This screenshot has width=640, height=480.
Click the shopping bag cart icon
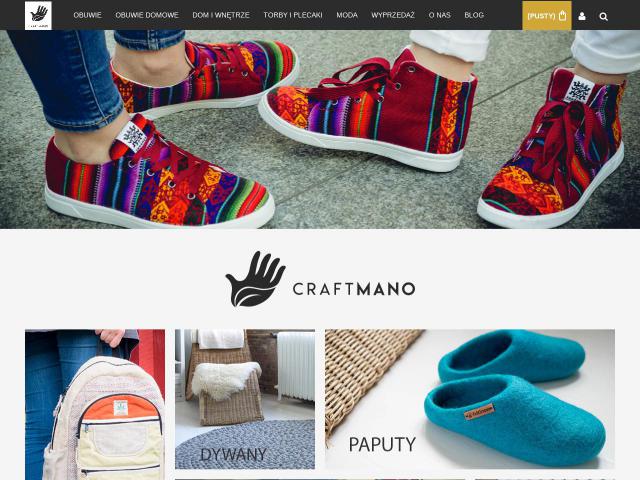click(x=562, y=16)
